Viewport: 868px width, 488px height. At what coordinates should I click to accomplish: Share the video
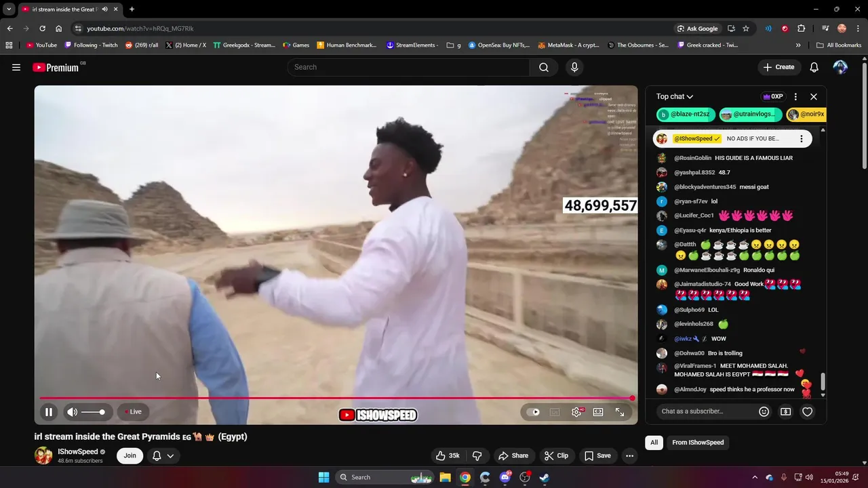(x=513, y=455)
